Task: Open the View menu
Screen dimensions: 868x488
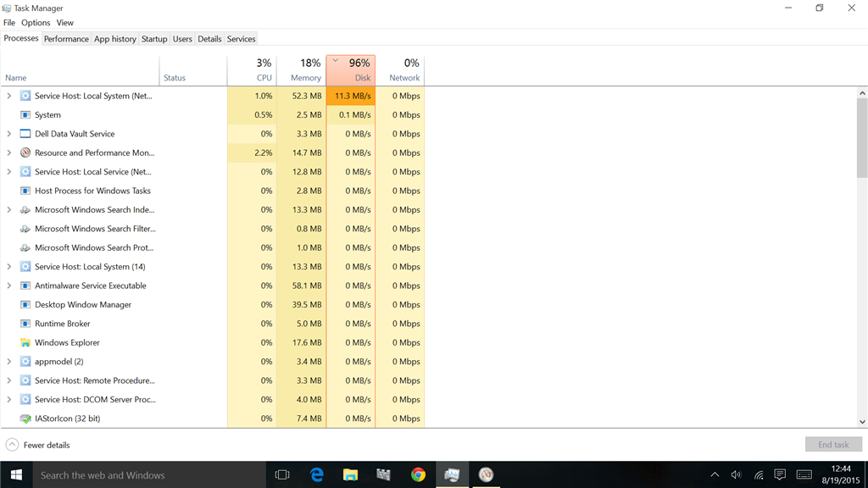Action: click(x=64, y=23)
